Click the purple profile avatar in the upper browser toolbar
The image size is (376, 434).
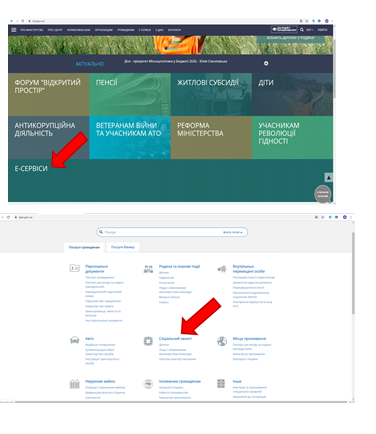click(x=327, y=21)
